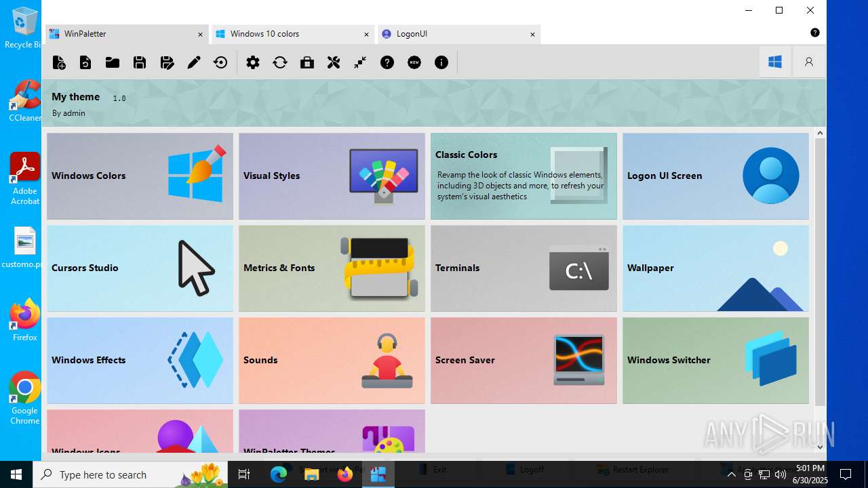This screenshot has height=488, width=868.
Task: Click the taskbar search box
Action: 132,474
